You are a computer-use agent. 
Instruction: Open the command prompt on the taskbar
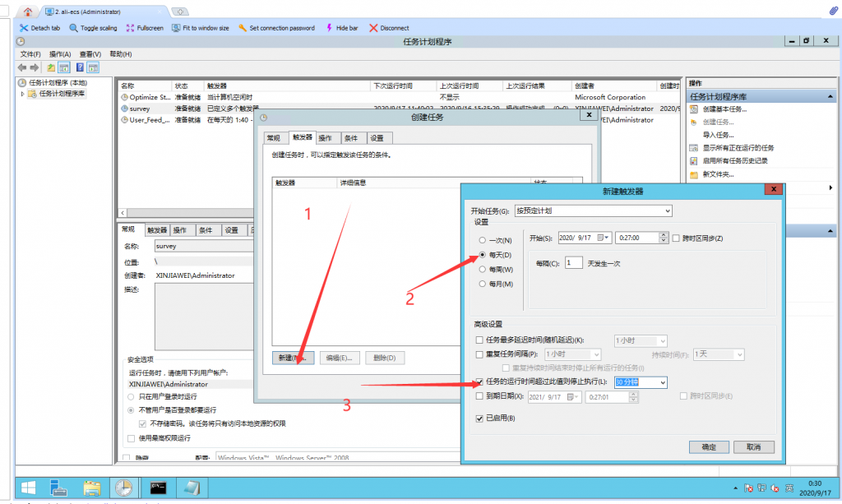coord(159,488)
